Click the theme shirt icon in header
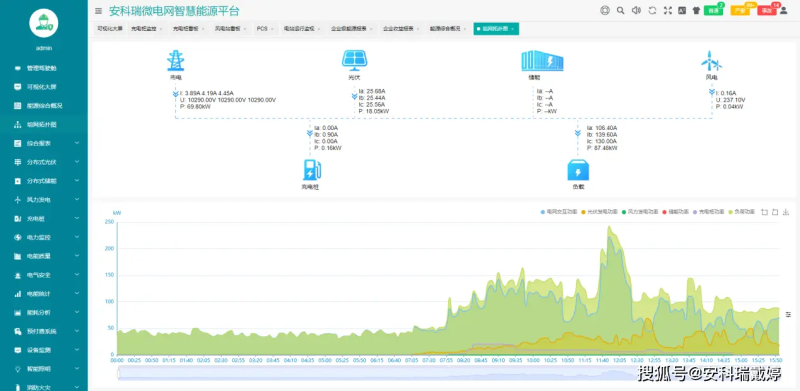 click(696, 11)
